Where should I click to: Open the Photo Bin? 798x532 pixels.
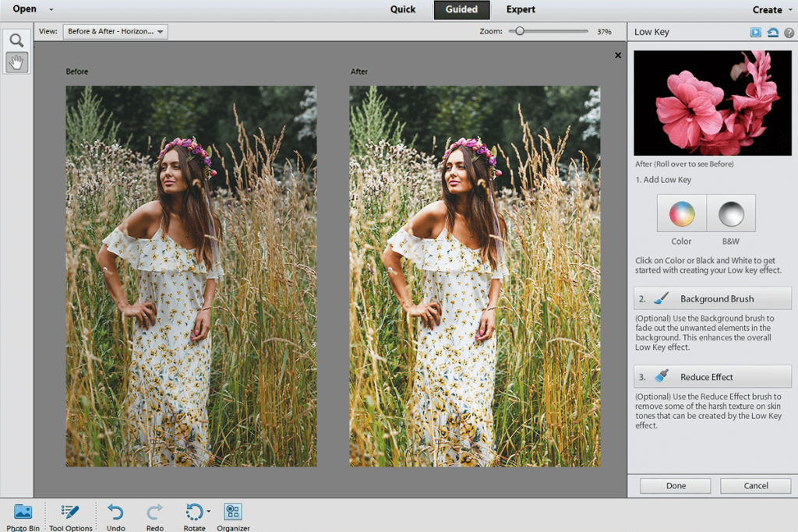point(22,514)
